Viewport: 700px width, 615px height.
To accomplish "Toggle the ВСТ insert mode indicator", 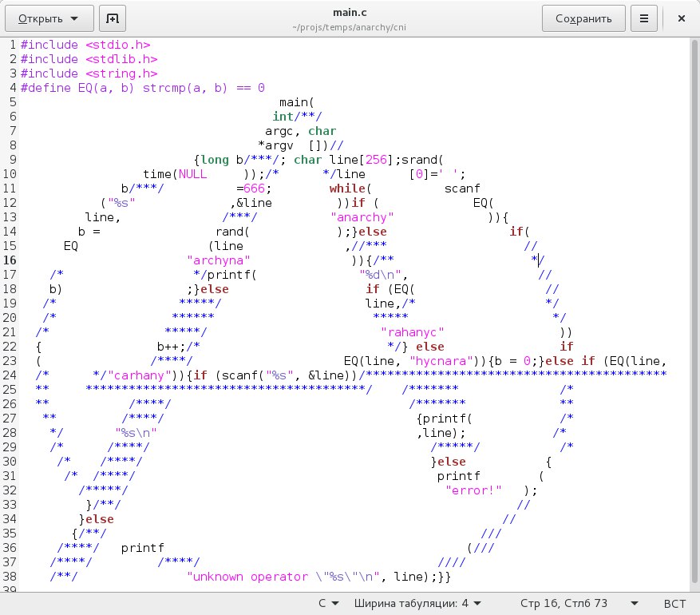I will point(674,603).
